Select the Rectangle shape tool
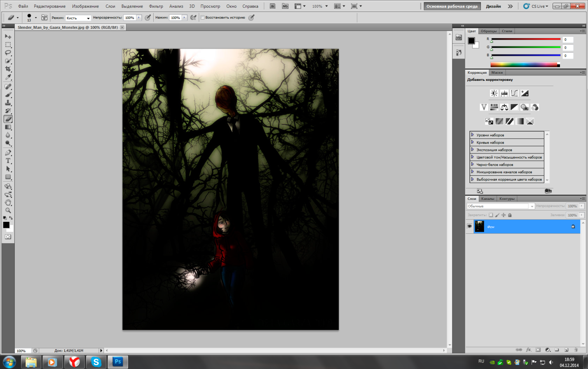 click(8, 177)
